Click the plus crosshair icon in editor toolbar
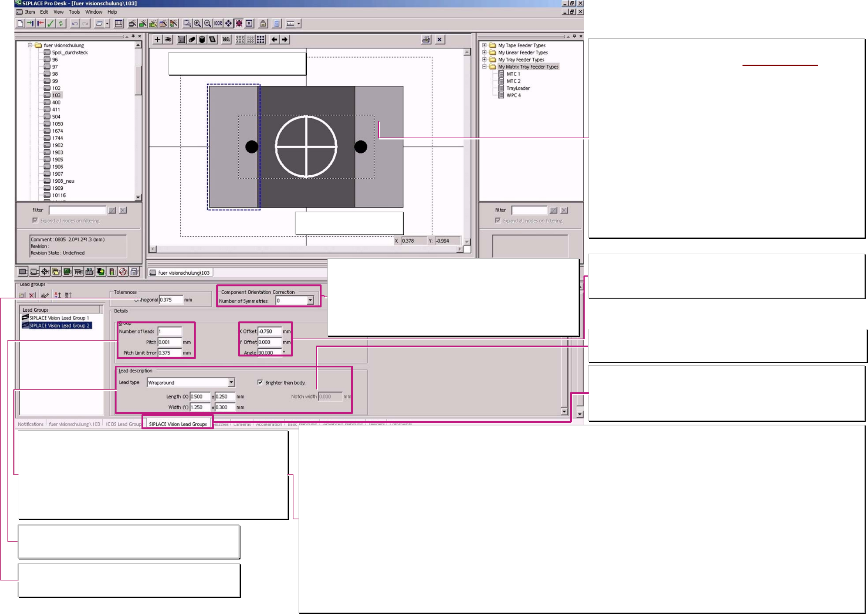The height and width of the screenshot is (614, 868). click(157, 40)
